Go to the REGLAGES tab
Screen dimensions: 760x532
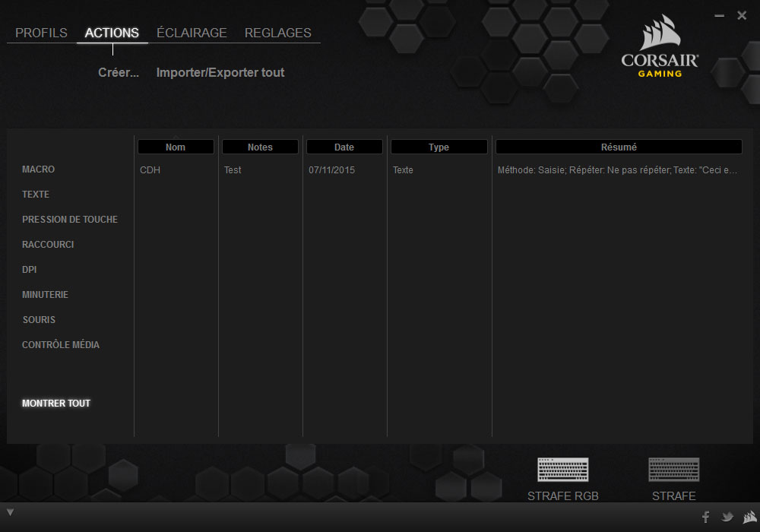click(x=277, y=33)
